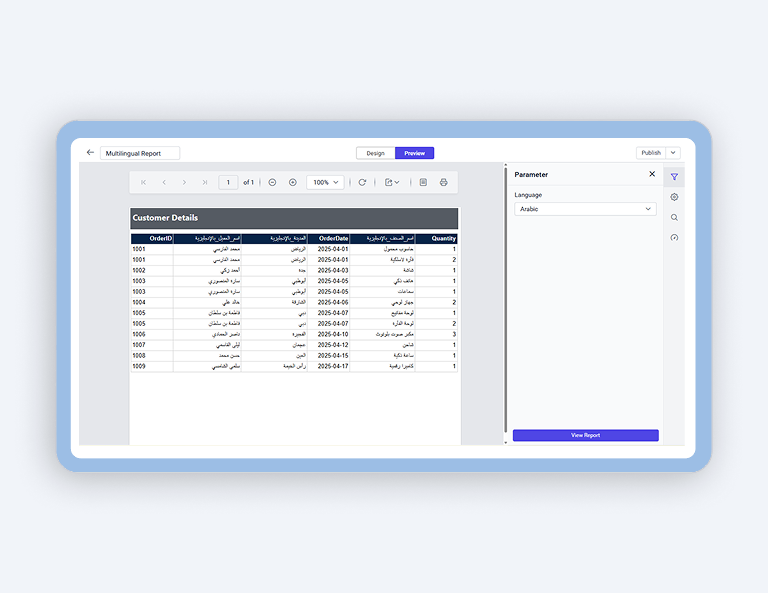Image resolution: width=768 pixels, height=593 pixels.
Task: Refresh the report preview
Action: coord(362,182)
